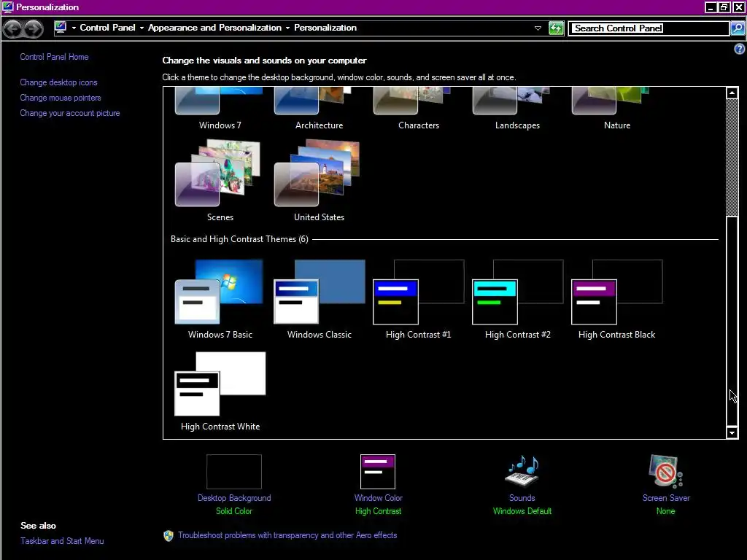The image size is (747, 560).
Task: Choose the High Contrast #2 theme
Action: click(x=517, y=292)
